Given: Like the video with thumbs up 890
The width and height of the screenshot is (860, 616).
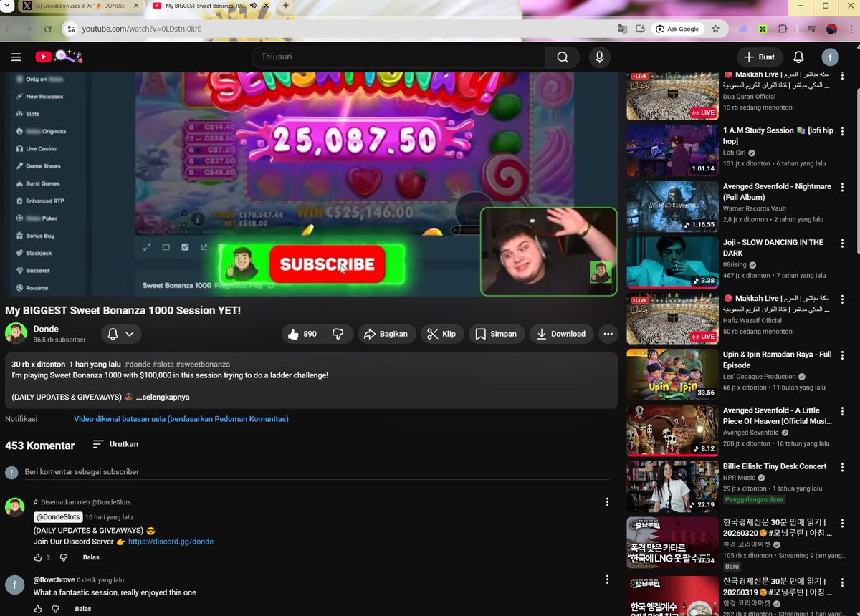Looking at the screenshot, I should pyautogui.click(x=302, y=334).
